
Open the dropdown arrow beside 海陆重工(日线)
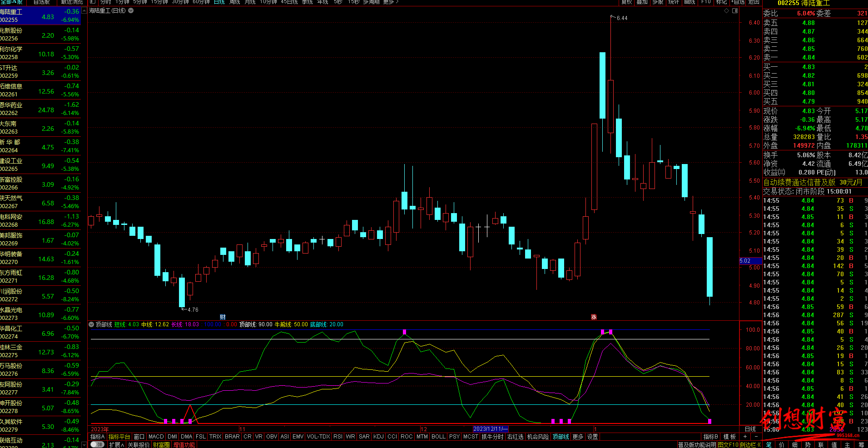[x=131, y=10]
